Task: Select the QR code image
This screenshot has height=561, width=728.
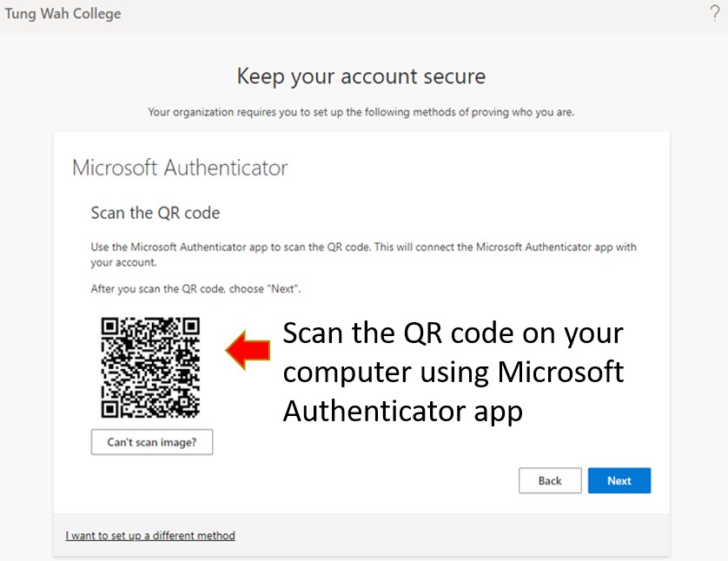Action: 150,367
